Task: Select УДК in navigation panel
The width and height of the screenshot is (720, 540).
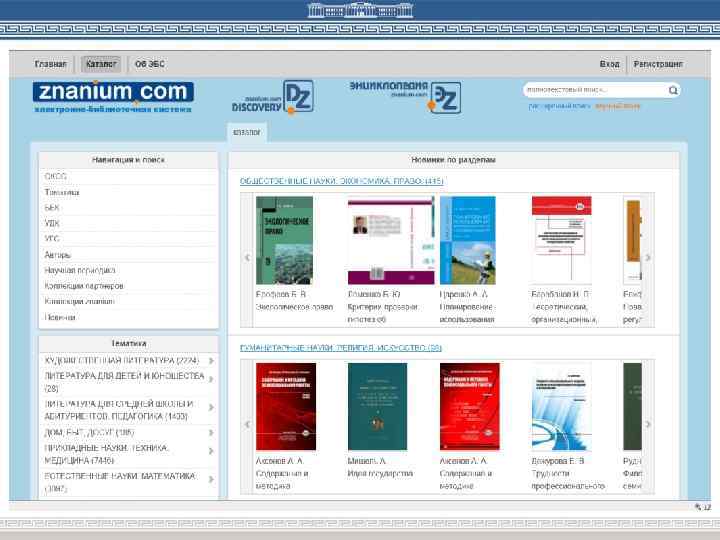Action: coord(52,223)
